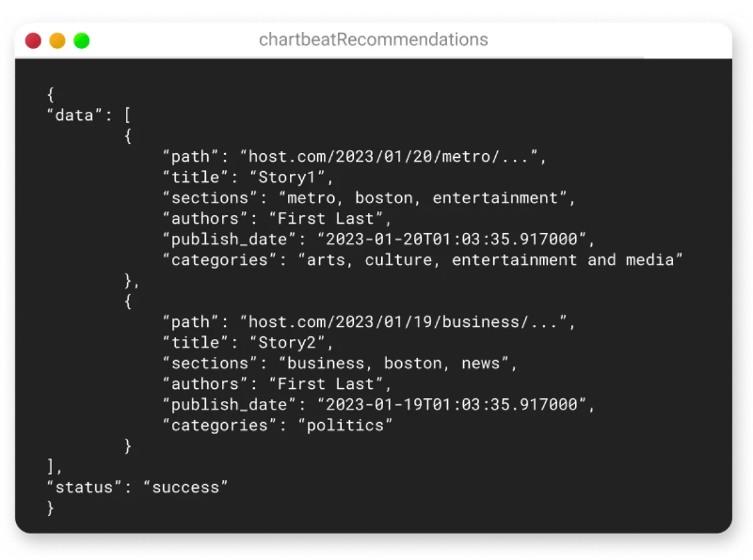Click the yellow minimize window button

(x=57, y=41)
